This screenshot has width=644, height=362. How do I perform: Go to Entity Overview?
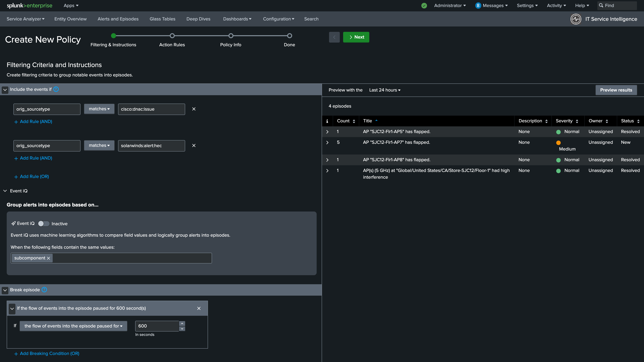[70, 19]
